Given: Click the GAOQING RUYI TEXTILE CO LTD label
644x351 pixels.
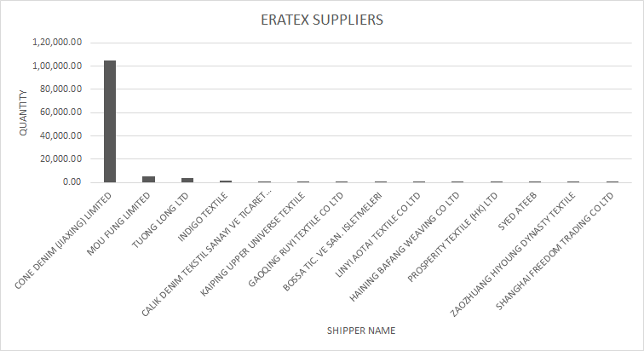Looking at the screenshot, I should [296, 239].
